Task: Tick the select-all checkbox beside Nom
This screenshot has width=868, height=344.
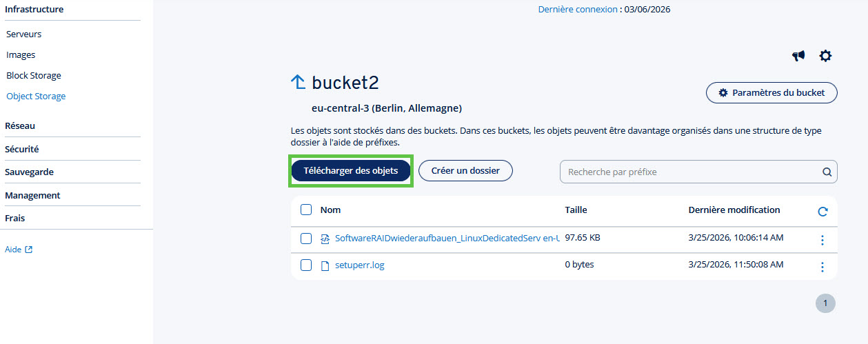Action: [306, 210]
